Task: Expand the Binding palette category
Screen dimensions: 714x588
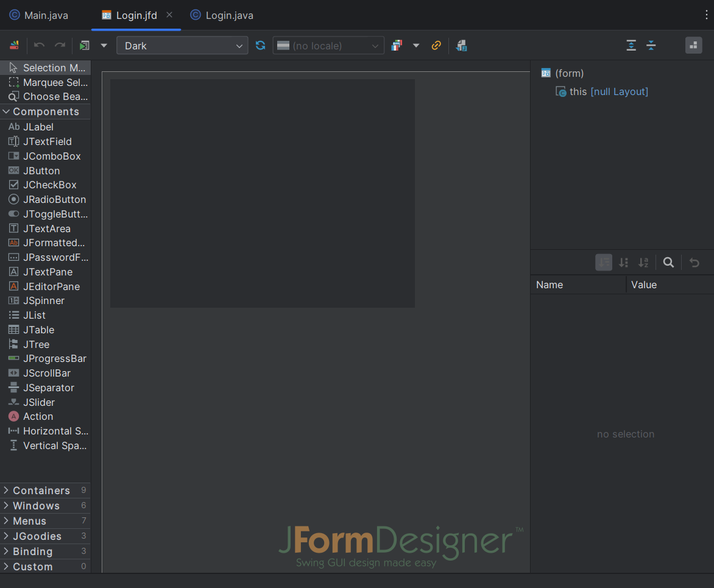Action: coord(46,551)
